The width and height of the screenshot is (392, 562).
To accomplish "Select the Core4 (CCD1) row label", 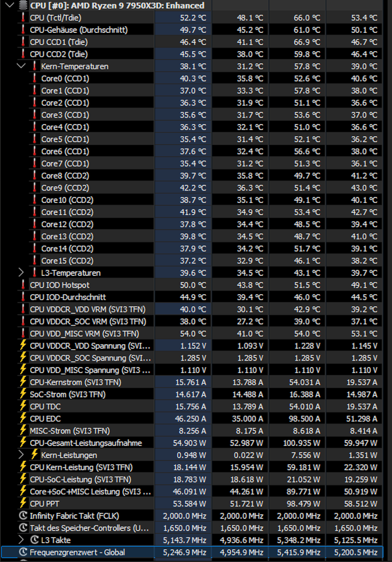I will click(65, 127).
